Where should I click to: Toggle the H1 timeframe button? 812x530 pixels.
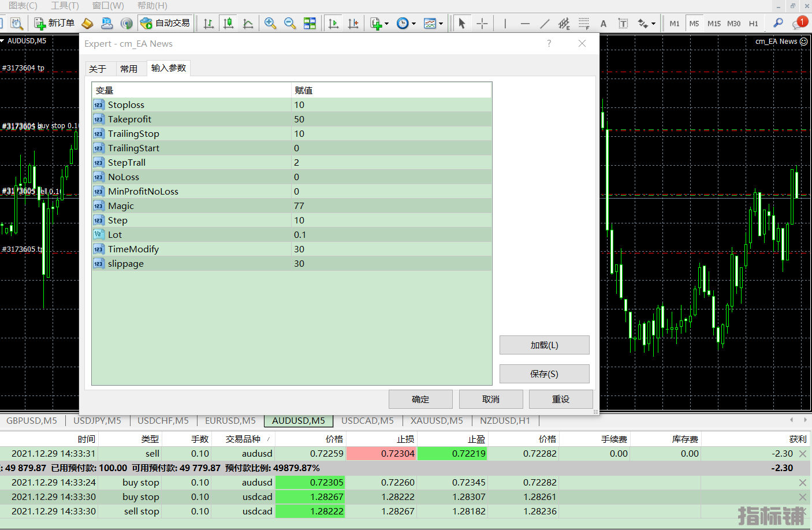[x=753, y=24]
